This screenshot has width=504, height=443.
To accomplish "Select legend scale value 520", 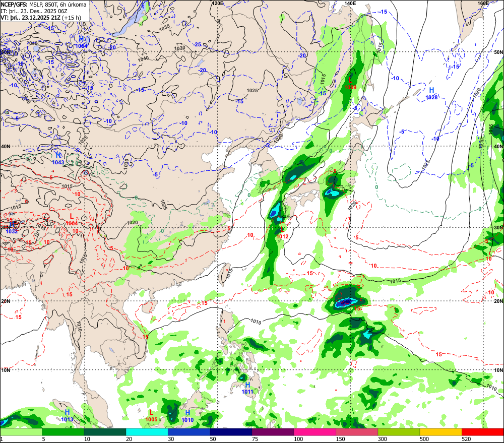I will tap(466, 439).
